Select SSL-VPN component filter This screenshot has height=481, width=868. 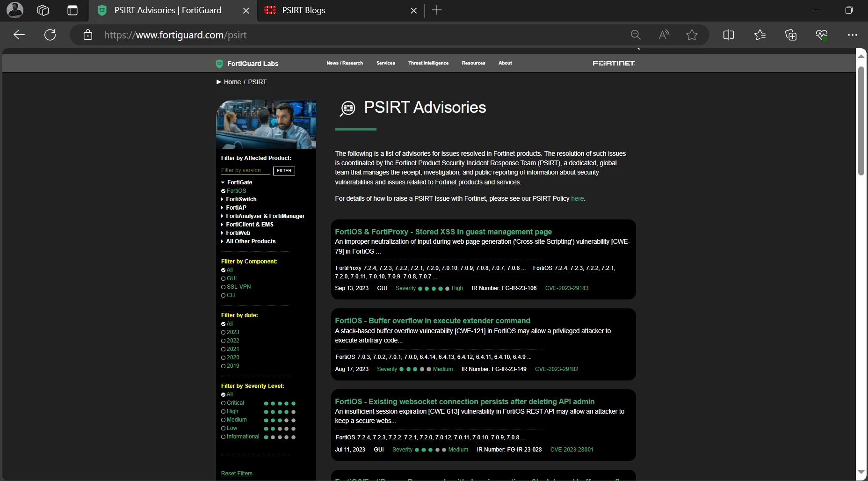tap(236, 287)
